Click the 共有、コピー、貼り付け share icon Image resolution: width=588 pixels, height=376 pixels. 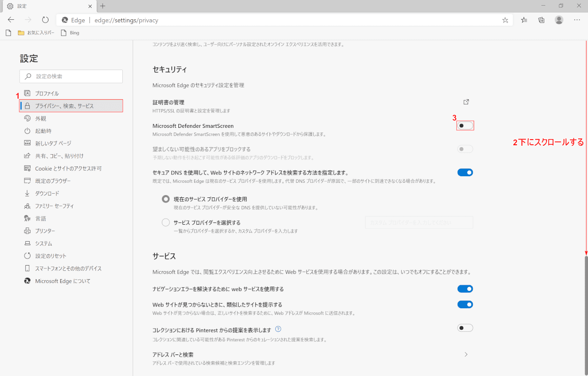[x=27, y=156]
